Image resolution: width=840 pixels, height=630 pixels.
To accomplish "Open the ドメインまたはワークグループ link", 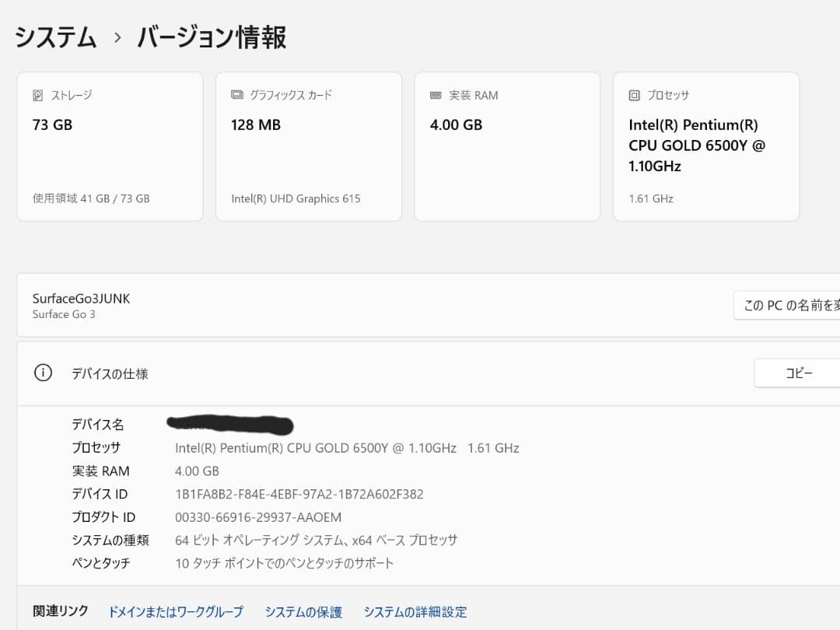I will coord(174,612).
